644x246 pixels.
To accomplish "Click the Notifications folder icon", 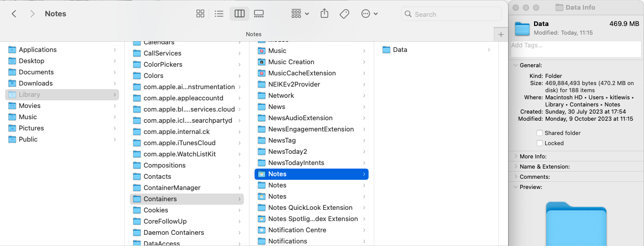I will (262, 241).
